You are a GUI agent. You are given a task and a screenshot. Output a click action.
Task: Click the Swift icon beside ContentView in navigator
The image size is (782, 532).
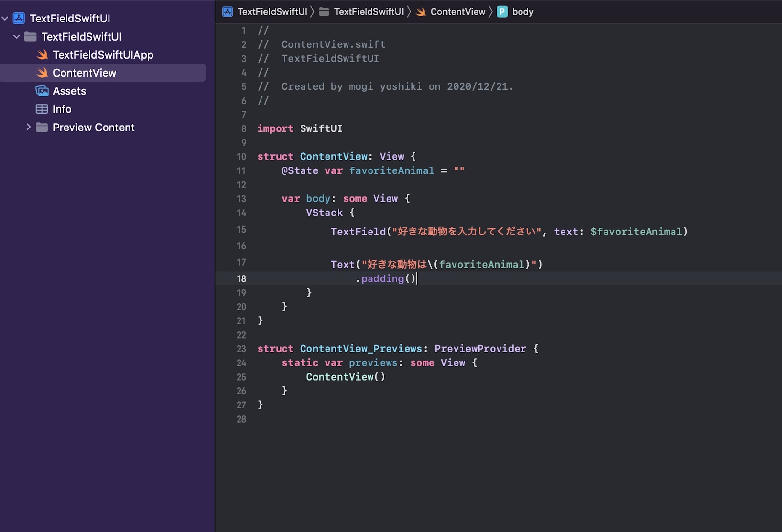42,73
